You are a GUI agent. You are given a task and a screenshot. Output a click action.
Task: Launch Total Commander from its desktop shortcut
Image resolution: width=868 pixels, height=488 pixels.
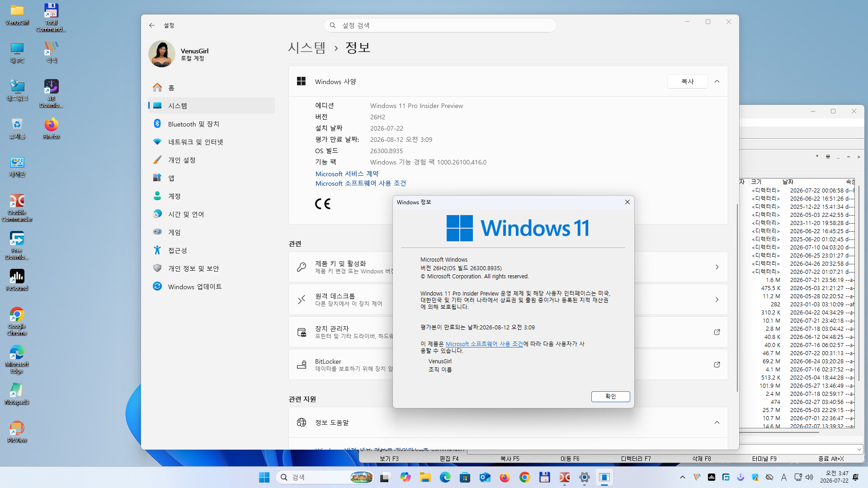[x=51, y=18]
